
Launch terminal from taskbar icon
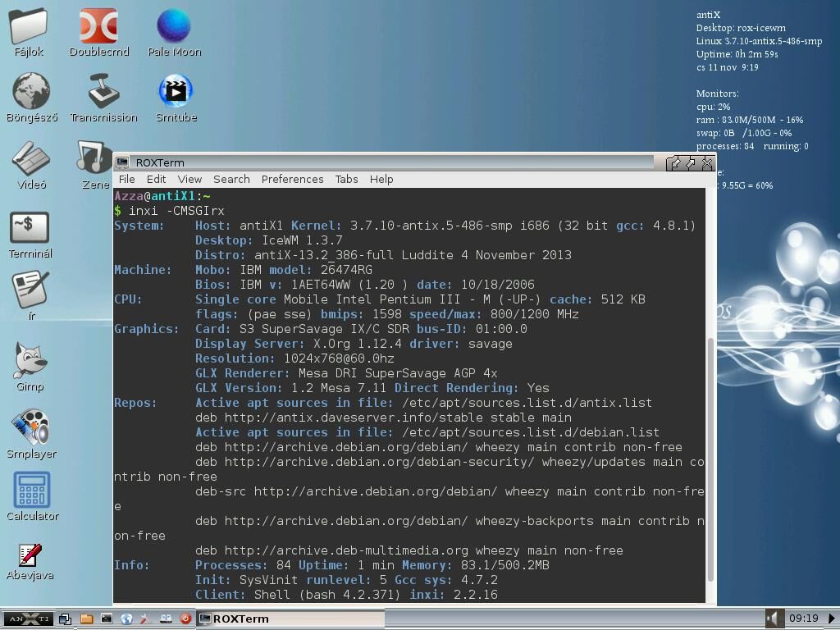[x=107, y=619]
